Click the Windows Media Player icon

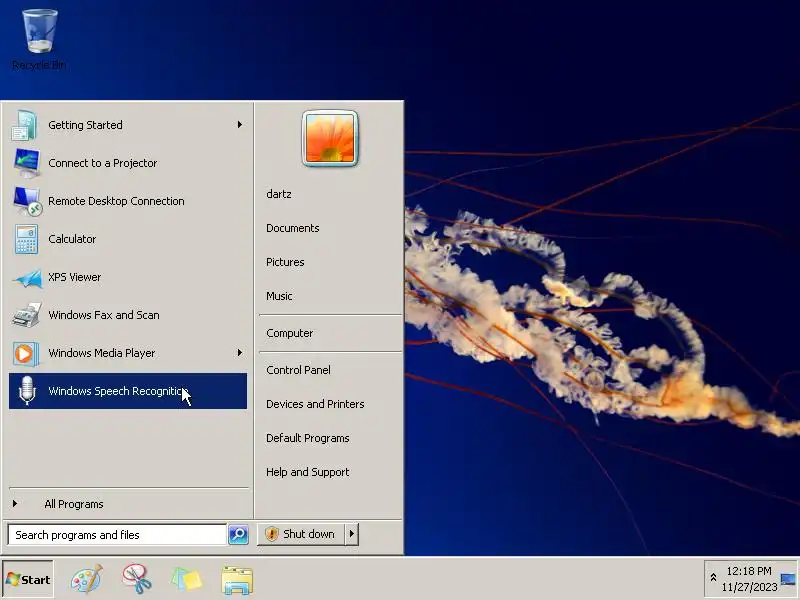click(26, 353)
